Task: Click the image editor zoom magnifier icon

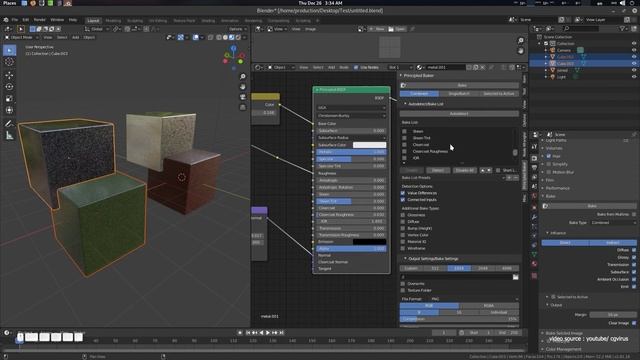Action: click(x=520, y=41)
